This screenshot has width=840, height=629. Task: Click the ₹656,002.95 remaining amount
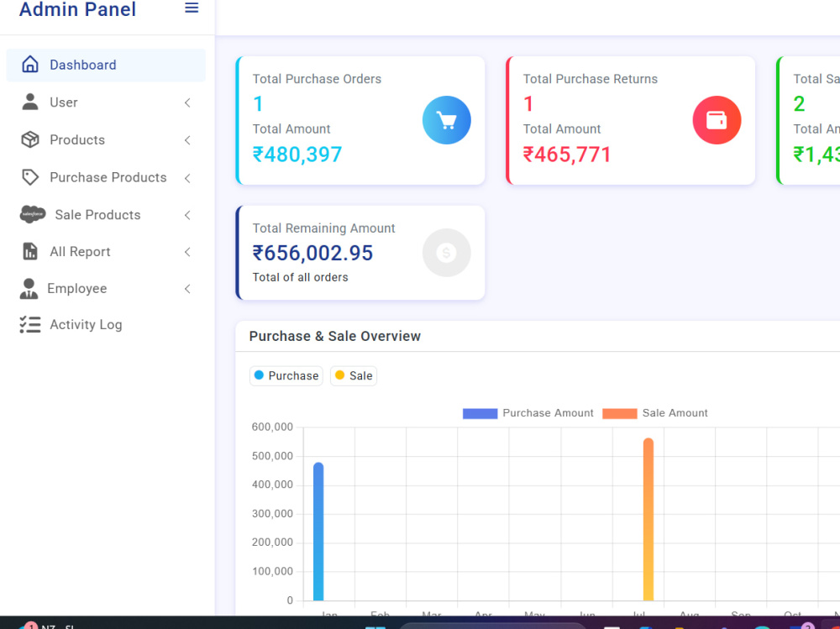coord(312,253)
